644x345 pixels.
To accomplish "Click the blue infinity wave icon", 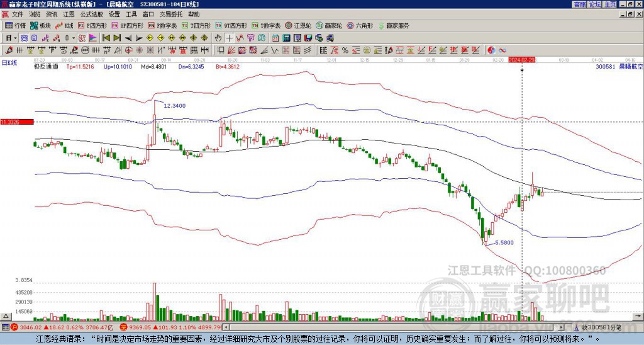I will pyautogui.click(x=502, y=50).
